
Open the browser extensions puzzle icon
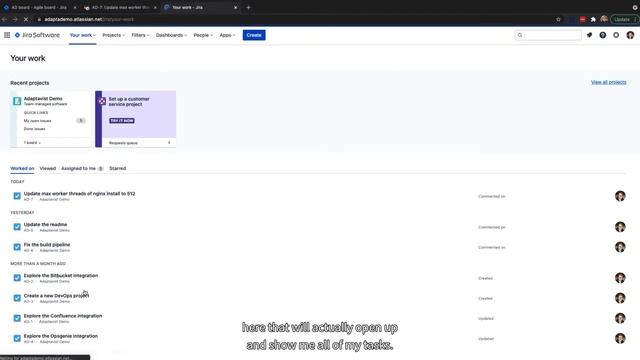coord(593,19)
